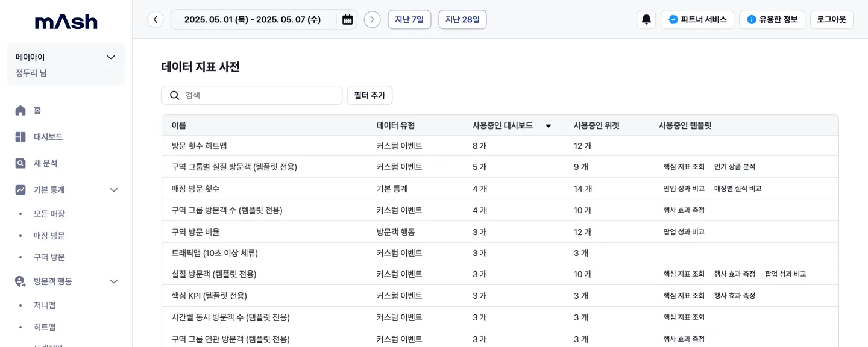Click 지난 28일 button
Viewport: 868px width, 347px height.
[462, 19]
